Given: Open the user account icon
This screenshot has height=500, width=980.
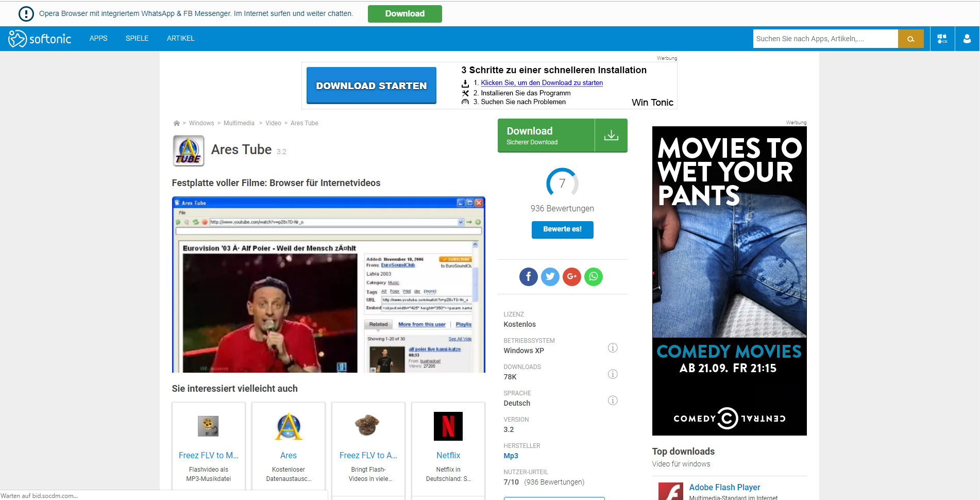Looking at the screenshot, I should [x=967, y=39].
